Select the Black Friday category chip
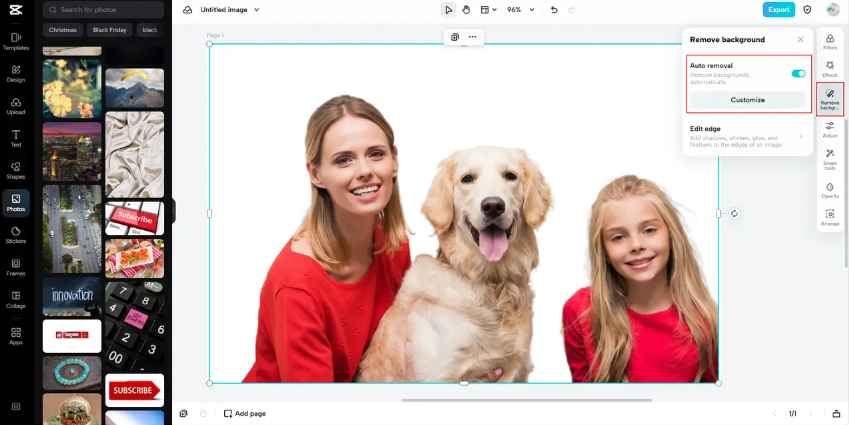Screen dimensions: 849x425 click(109, 30)
